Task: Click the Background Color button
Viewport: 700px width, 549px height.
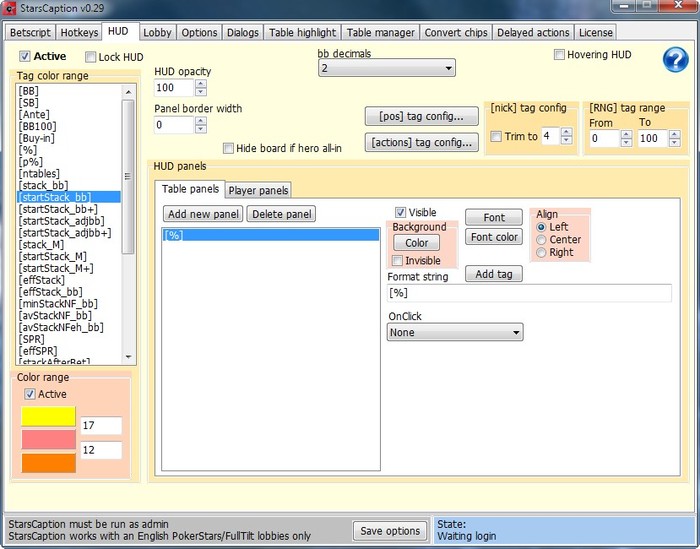Action: (x=417, y=243)
